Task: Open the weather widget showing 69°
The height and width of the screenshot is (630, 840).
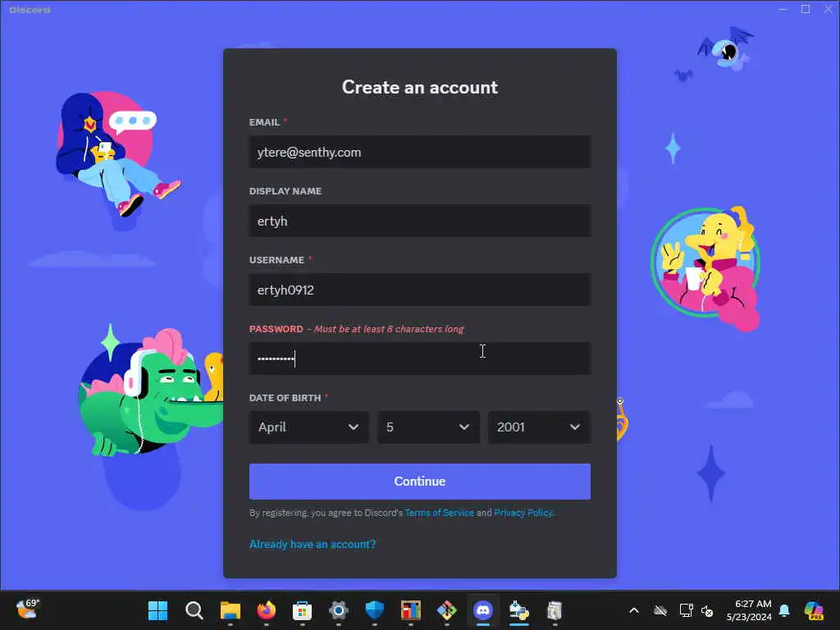Action: 27,609
